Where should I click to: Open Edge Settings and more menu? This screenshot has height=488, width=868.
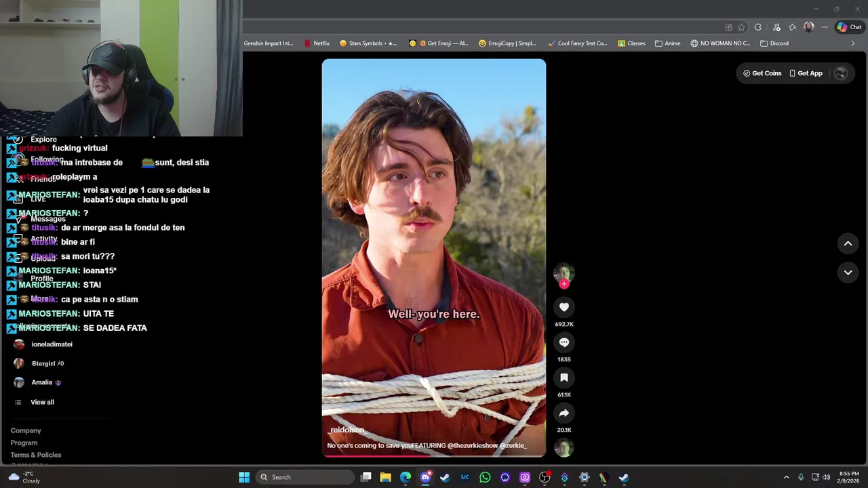pyautogui.click(x=825, y=27)
